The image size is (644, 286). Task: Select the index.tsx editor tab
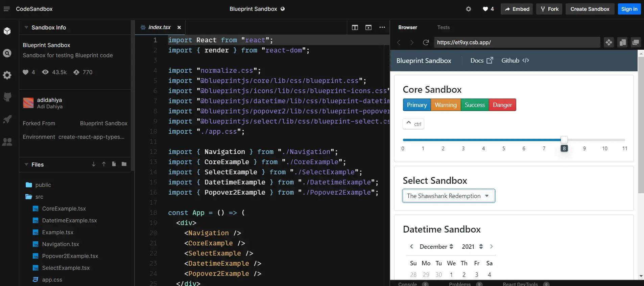click(x=160, y=27)
